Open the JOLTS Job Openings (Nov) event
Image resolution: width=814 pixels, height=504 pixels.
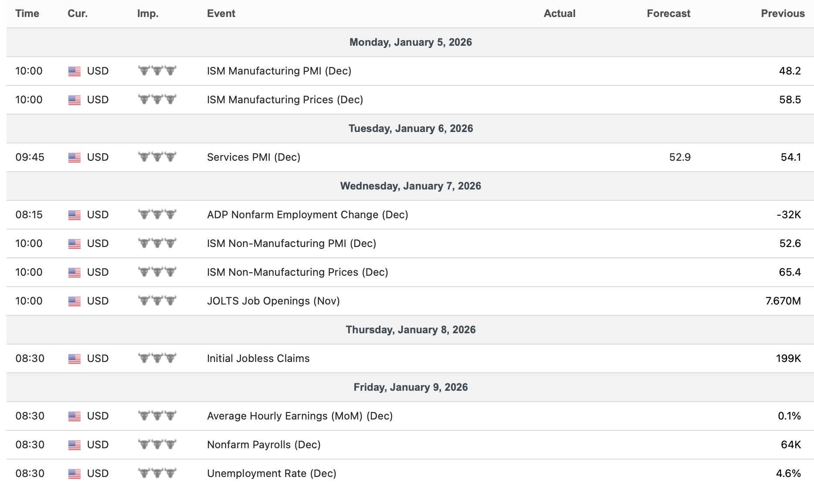click(273, 301)
